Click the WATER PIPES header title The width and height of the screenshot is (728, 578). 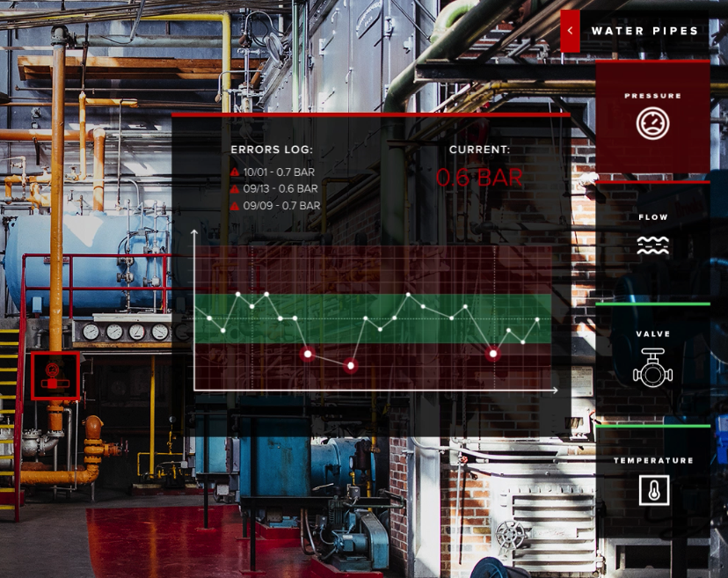[644, 31]
